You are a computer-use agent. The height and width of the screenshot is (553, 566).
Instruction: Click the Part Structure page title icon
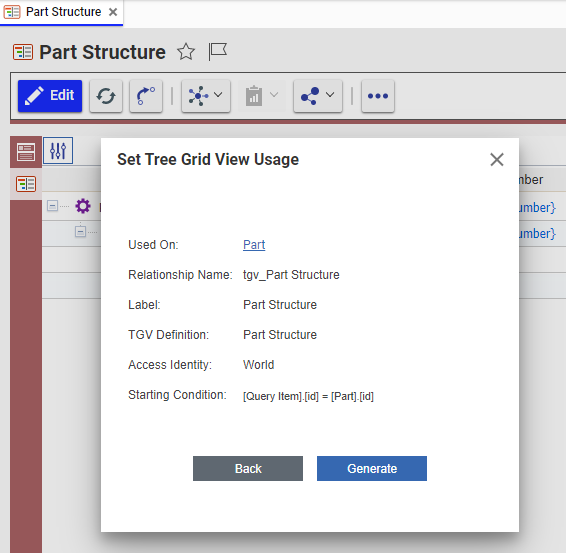(x=23, y=52)
